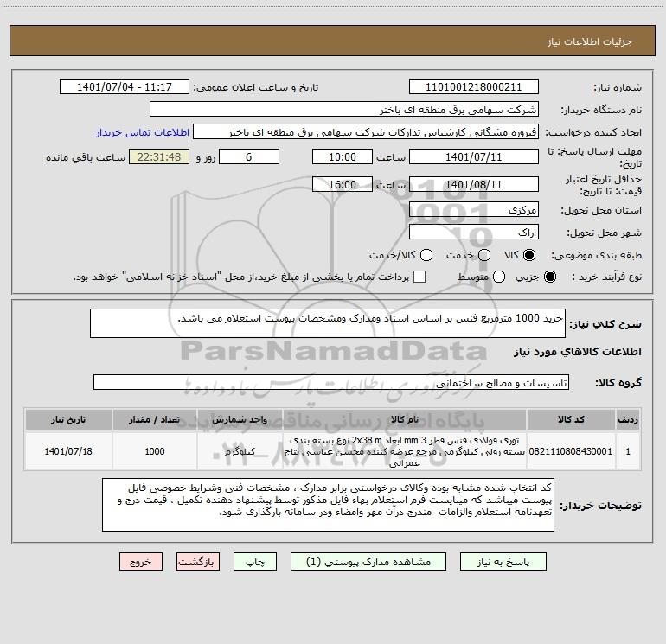Viewport: 666px width, 644px height.
Task: Click the پاسخ به نیاز button
Action: coord(503,562)
